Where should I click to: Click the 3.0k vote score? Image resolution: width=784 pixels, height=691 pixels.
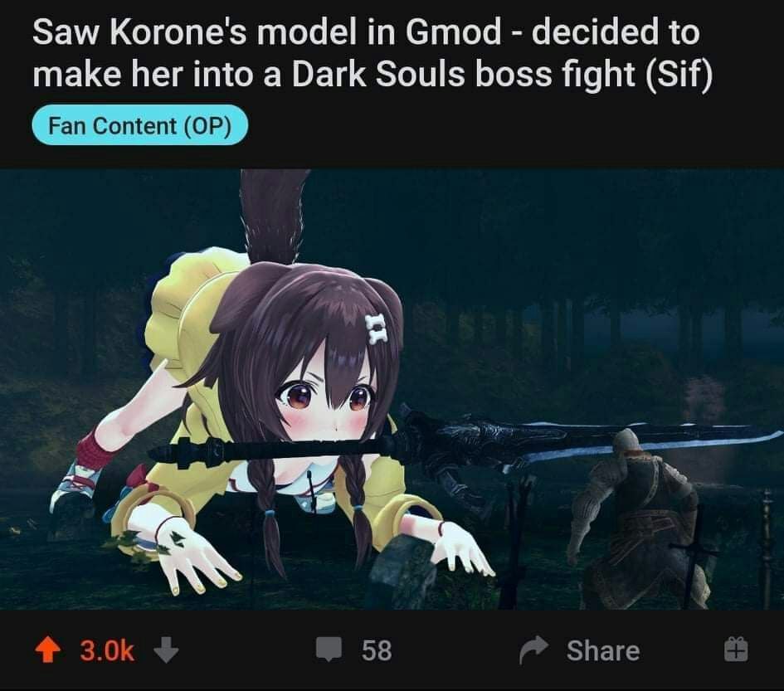coord(108,650)
